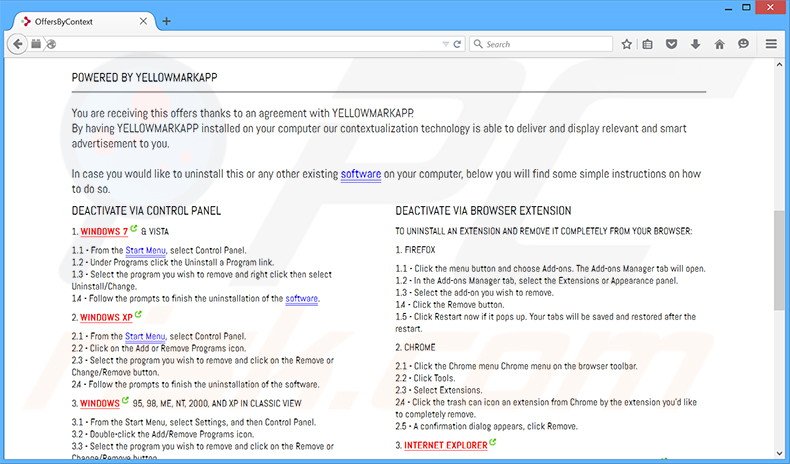Click the 'DEACTIVATE VIA CONTROL PANEL' heading
790x464 pixels.
point(146,211)
